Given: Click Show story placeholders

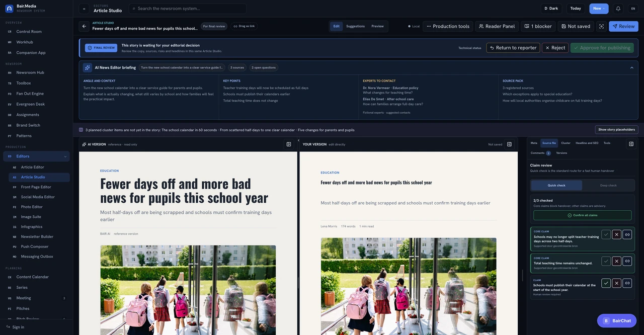Looking at the screenshot, I should pyautogui.click(x=616, y=130).
